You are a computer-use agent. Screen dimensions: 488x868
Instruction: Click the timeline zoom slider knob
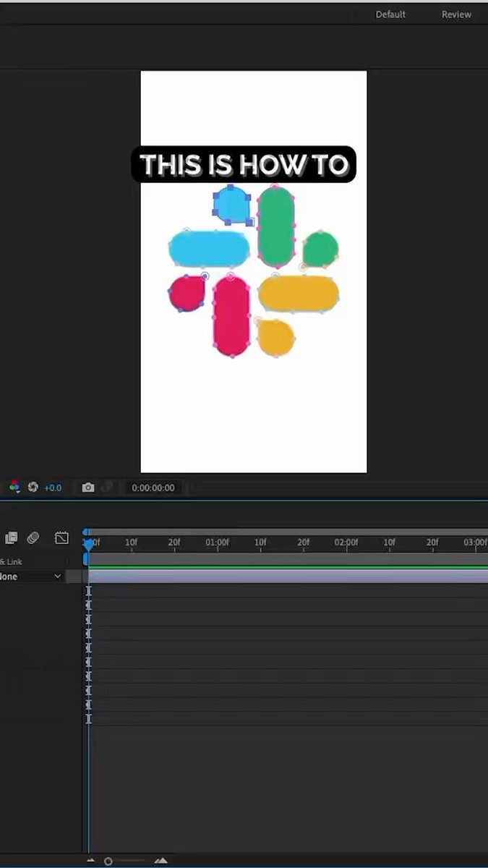tap(108, 861)
